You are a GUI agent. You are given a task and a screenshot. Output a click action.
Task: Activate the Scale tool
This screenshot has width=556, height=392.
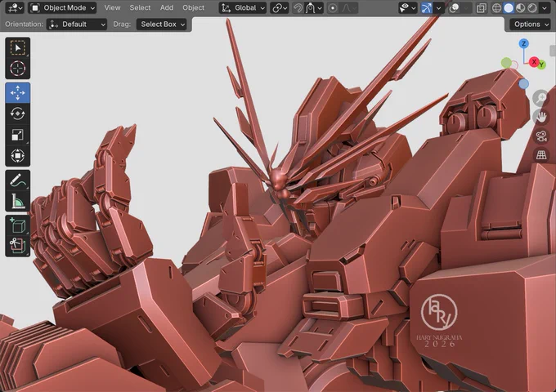pos(18,135)
